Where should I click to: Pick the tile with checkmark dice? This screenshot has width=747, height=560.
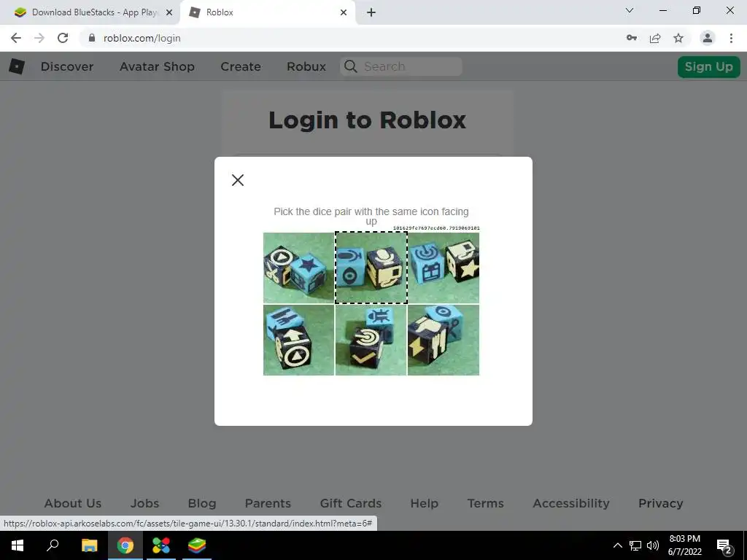[x=371, y=340]
